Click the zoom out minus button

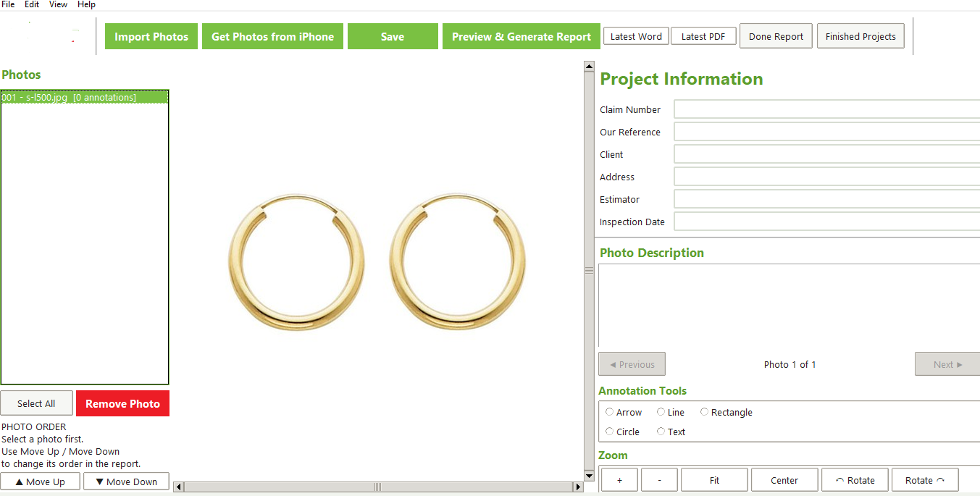(x=659, y=480)
